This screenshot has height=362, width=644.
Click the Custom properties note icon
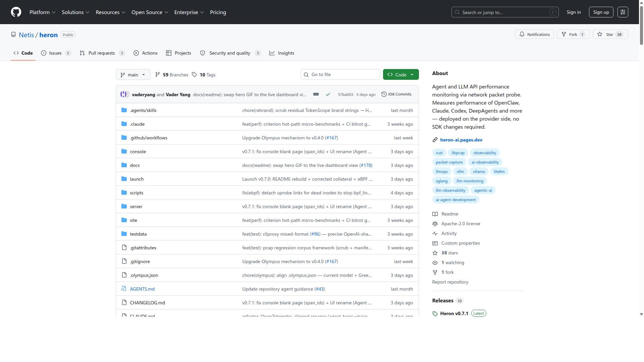point(435,243)
